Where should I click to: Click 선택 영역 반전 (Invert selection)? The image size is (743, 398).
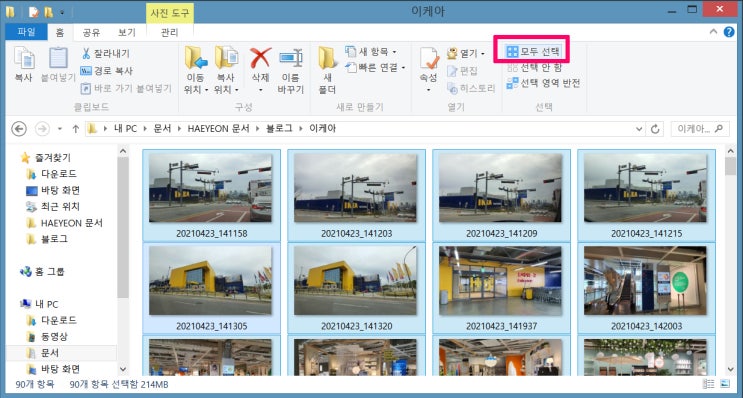click(543, 83)
